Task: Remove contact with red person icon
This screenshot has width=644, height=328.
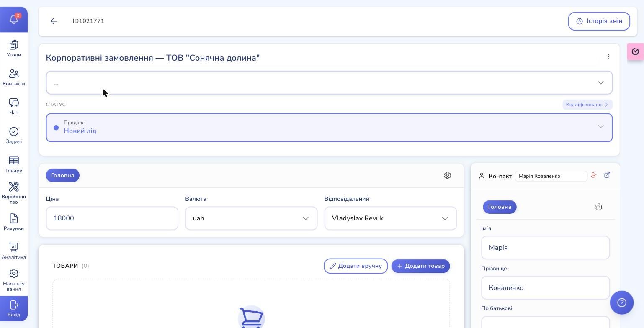Action: coord(594,175)
